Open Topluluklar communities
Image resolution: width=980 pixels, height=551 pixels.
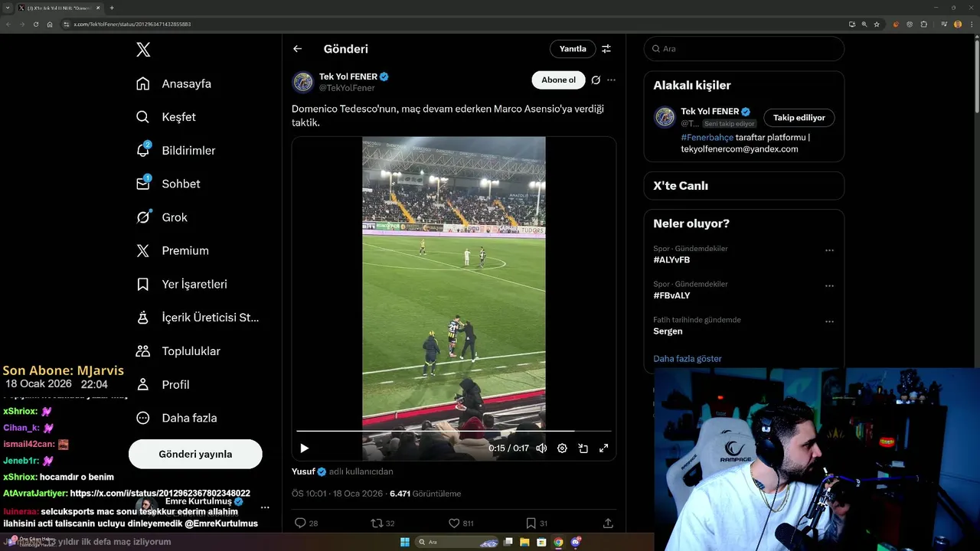(x=178, y=350)
